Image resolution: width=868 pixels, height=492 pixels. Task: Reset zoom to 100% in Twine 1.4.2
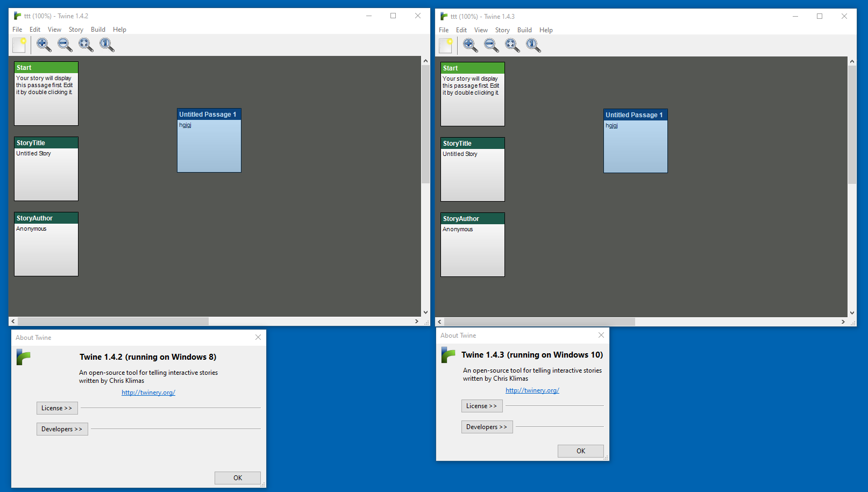click(x=107, y=45)
